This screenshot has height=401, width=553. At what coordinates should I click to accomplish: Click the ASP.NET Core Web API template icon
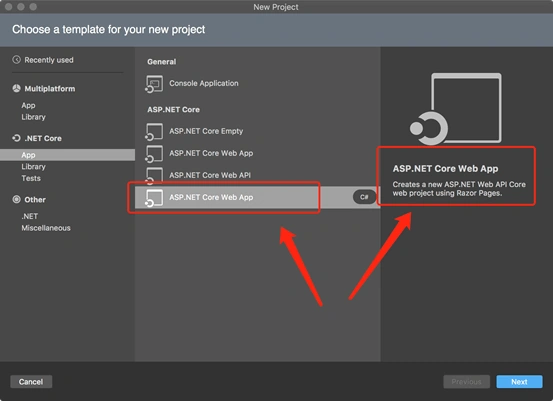click(x=154, y=175)
